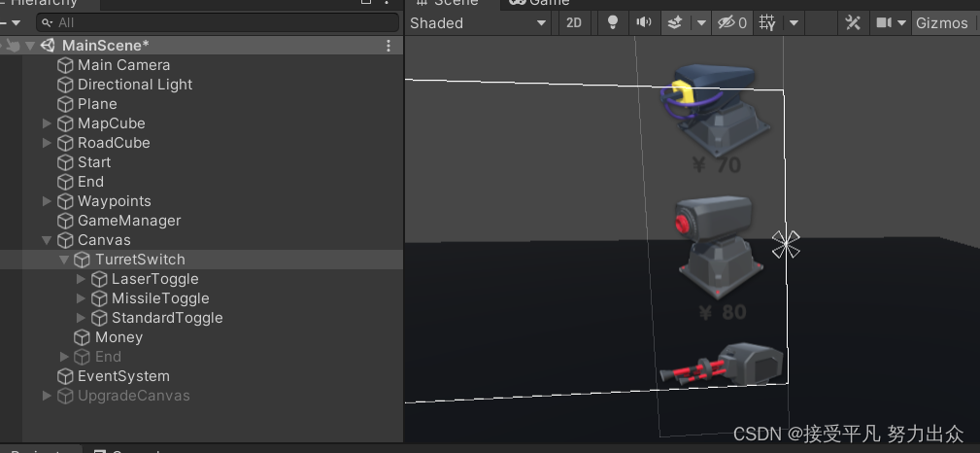The height and width of the screenshot is (453, 980).
Task: Expand the MapCube tree node
Action: 47,123
